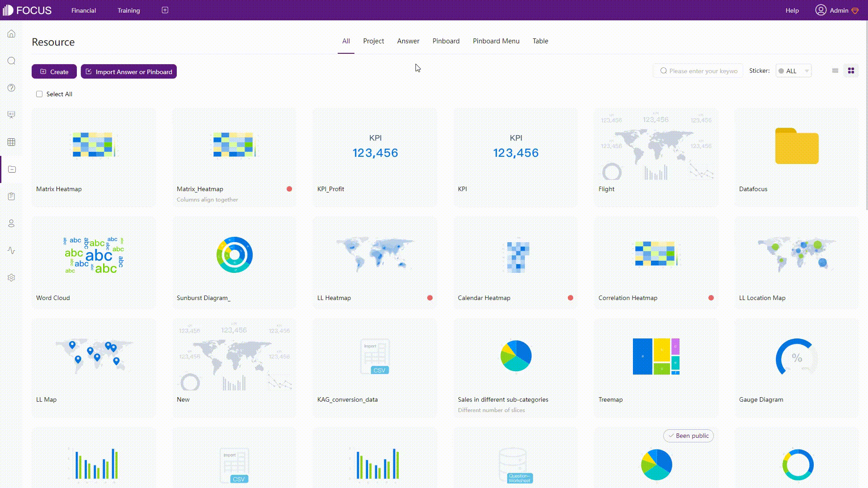This screenshot has width=868, height=488.
Task: Click the red sticker dot on Matrix_Heatmap
Action: tap(289, 189)
